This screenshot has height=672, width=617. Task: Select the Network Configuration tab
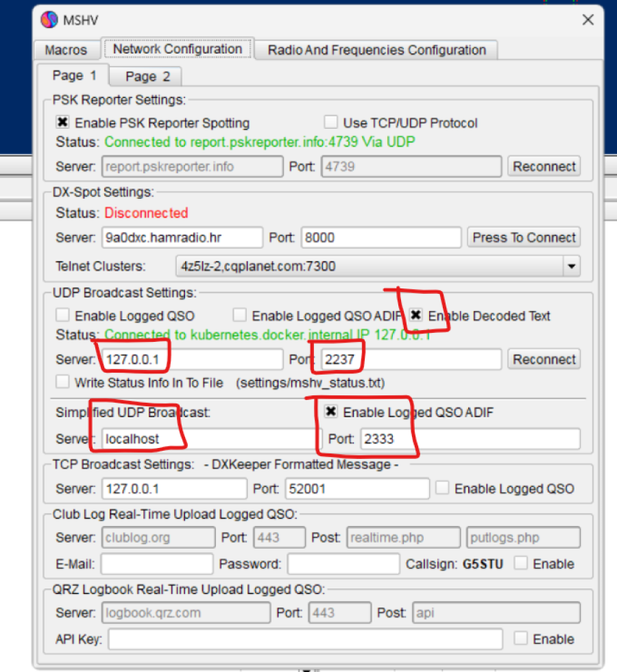[x=178, y=49]
